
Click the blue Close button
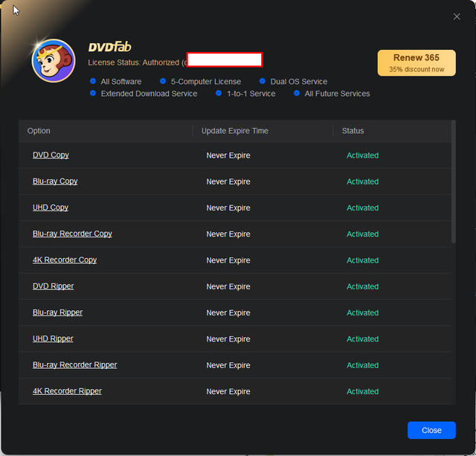tap(431, 430)
